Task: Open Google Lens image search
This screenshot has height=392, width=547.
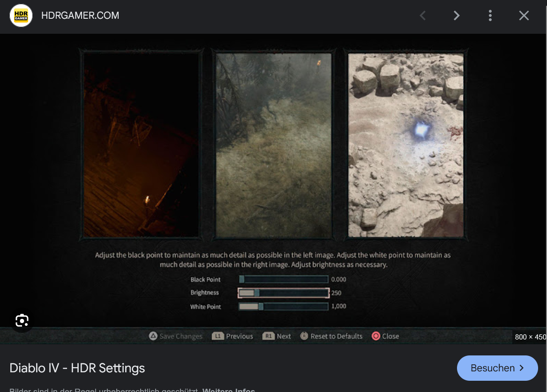Action: [x=22, y=321]
